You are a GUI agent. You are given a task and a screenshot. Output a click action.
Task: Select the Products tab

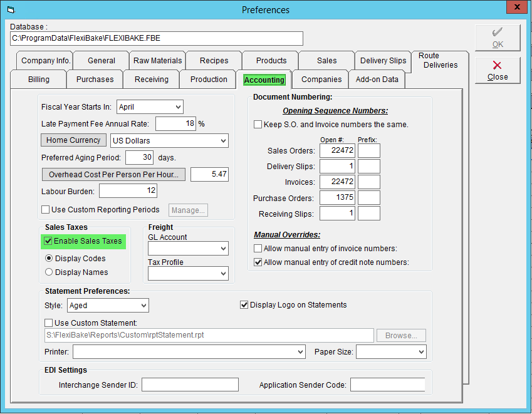pos(271,61)
